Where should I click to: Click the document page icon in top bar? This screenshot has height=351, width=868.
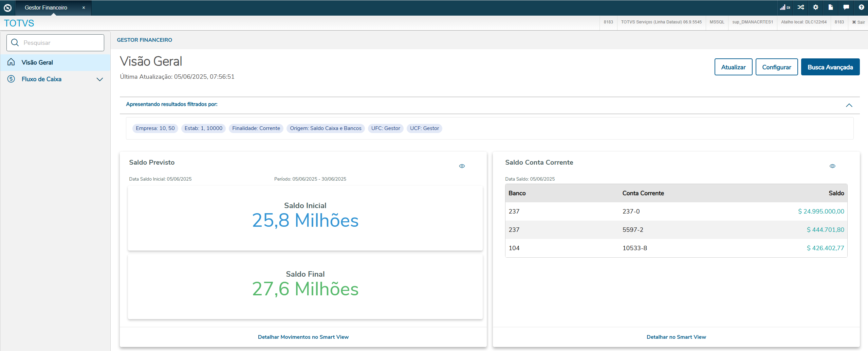click(831, 7)
